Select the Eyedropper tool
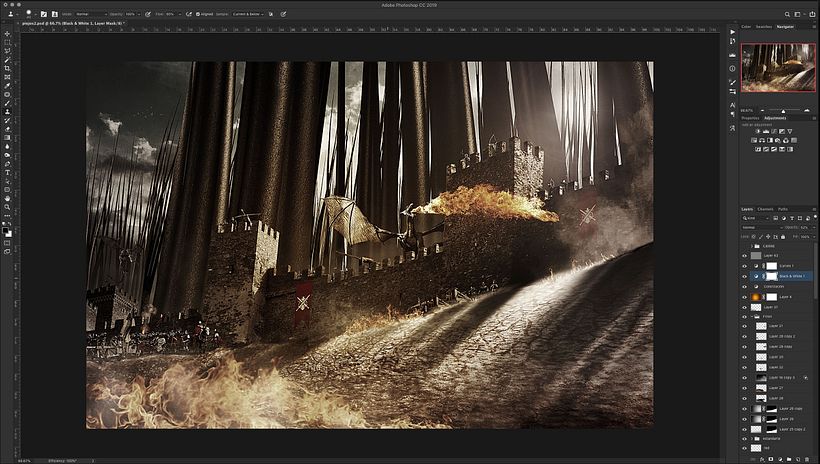The height and width of the screenshot is (464, 820). 7,86
